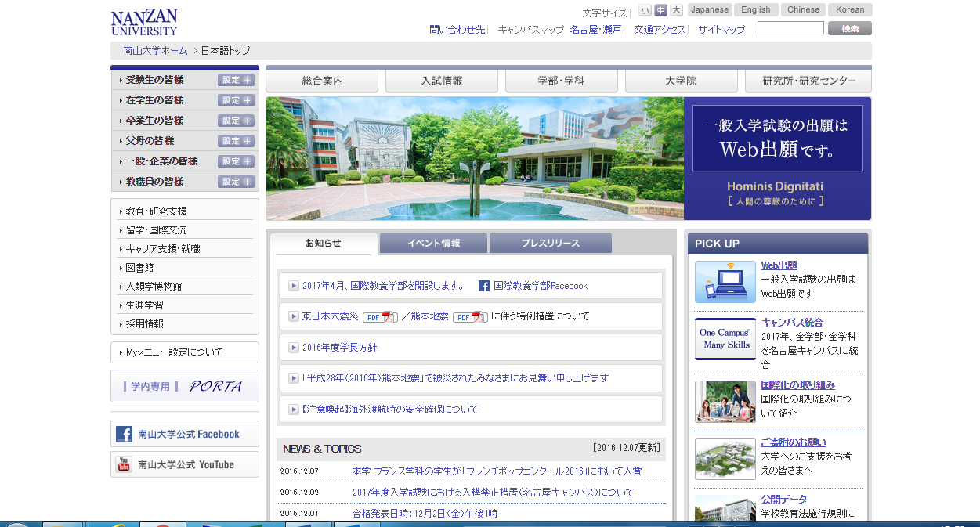
Task: Go to 南山大学ホーム breadcrumb
Action: [x=156, y=51]
